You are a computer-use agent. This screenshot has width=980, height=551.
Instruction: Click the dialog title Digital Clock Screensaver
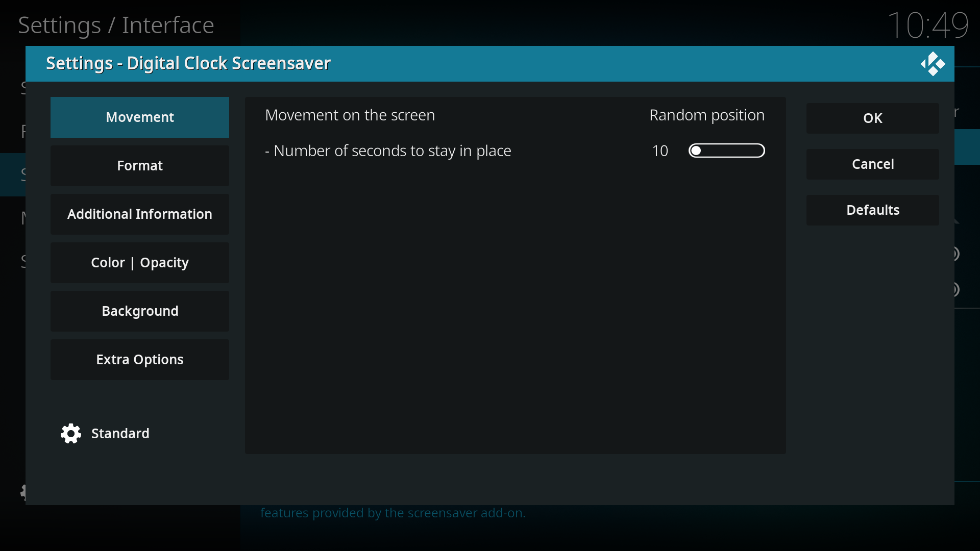188,63
